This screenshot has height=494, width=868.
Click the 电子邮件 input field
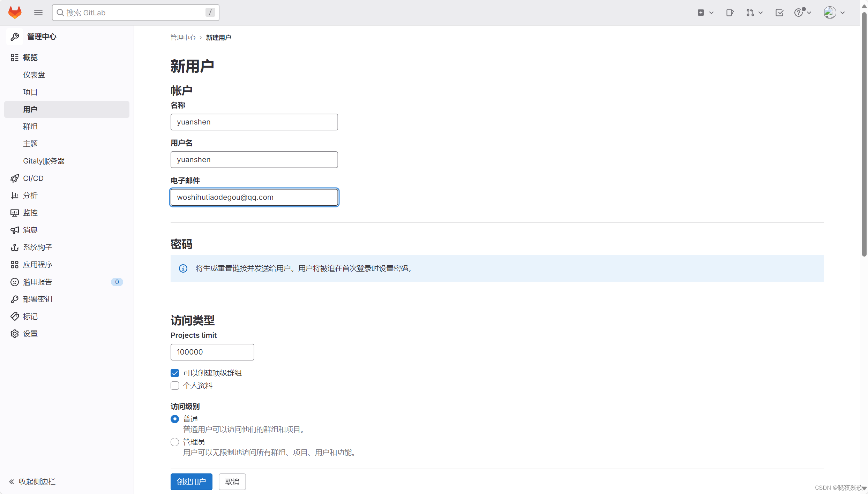(x=254, y=197)
